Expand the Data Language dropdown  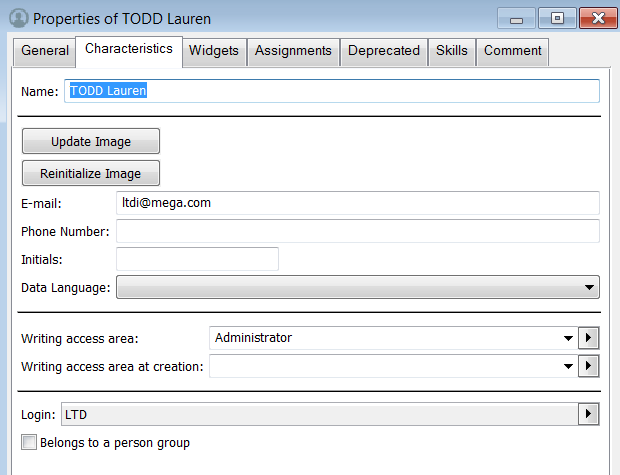(x=587, y=288)
